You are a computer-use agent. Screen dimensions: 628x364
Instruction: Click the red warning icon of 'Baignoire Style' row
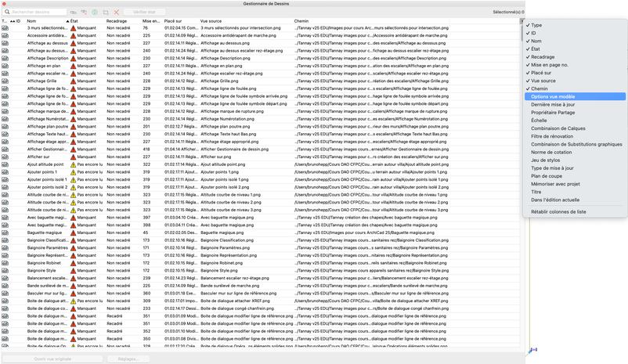[74, 271]
